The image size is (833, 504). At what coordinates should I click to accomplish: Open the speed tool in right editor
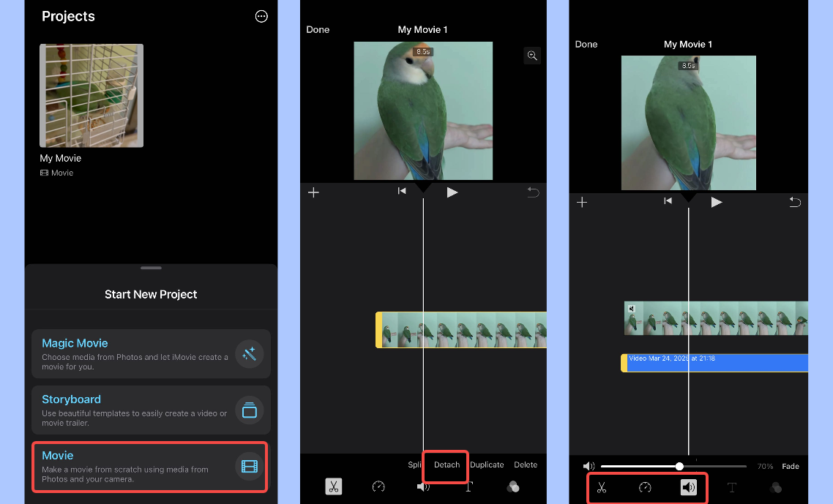[645, 487]
